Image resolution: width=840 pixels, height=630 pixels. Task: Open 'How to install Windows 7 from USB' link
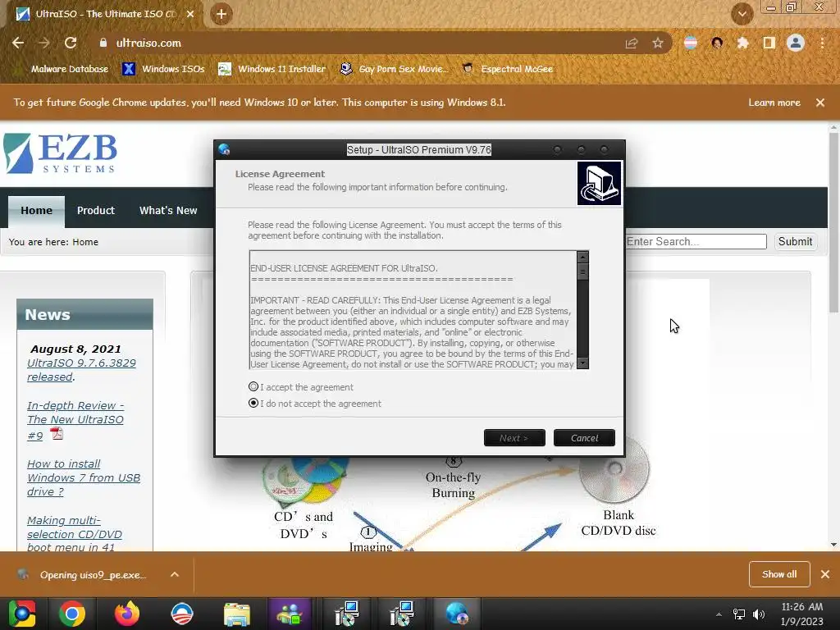pos(84,477)
